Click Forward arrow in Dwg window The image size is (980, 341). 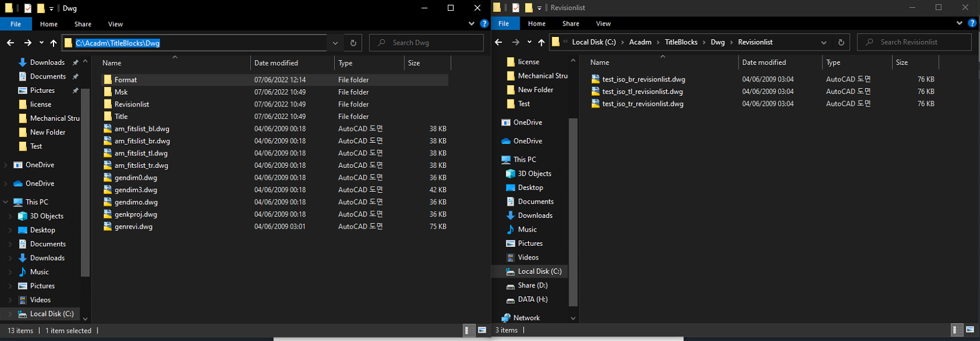[27, 43]
